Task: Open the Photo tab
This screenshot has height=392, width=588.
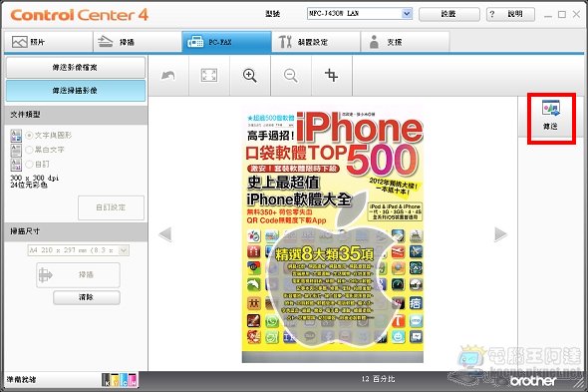Action: coord(49,42)
